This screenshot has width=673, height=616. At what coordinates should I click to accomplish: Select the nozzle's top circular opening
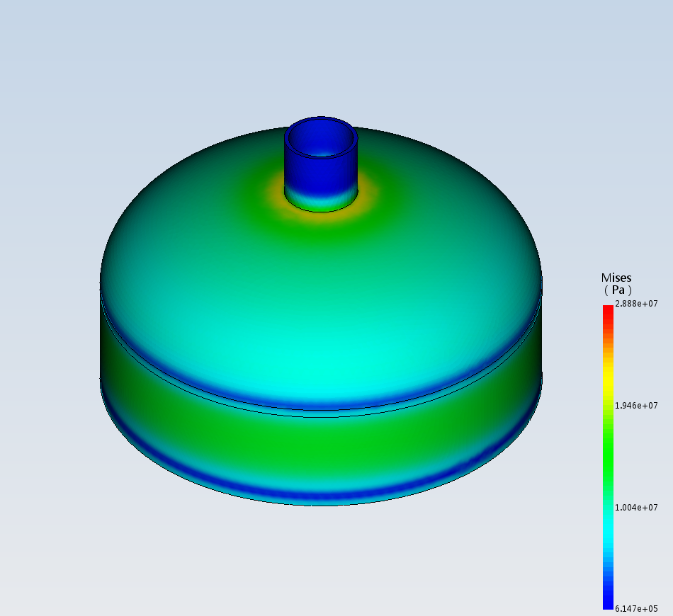[x=321, y=139]
